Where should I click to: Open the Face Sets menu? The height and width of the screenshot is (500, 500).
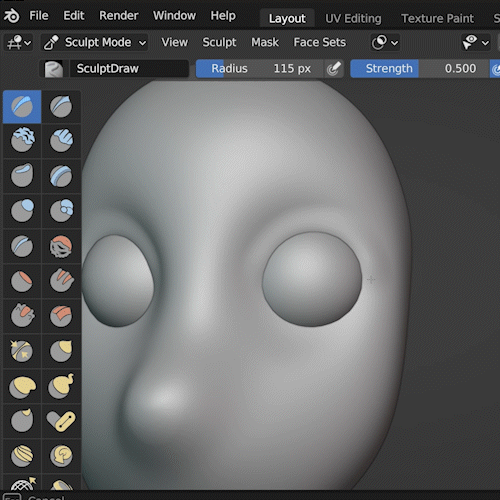(x=320, y=42)
